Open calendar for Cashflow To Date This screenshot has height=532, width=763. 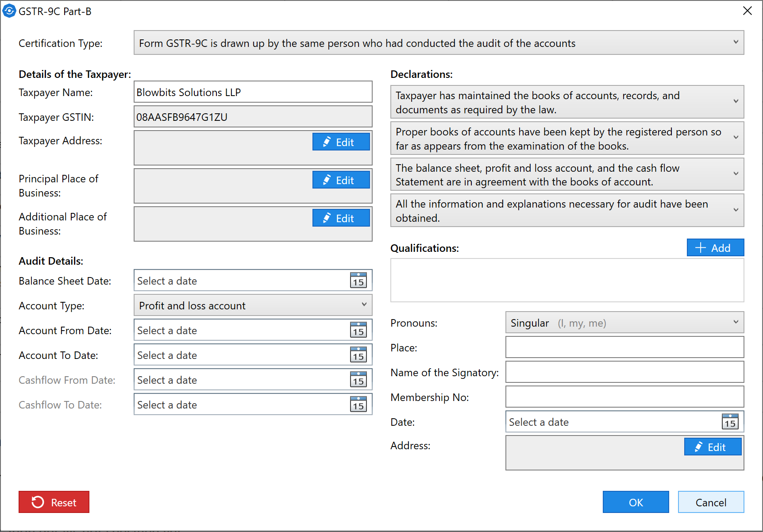click(358, 405)
